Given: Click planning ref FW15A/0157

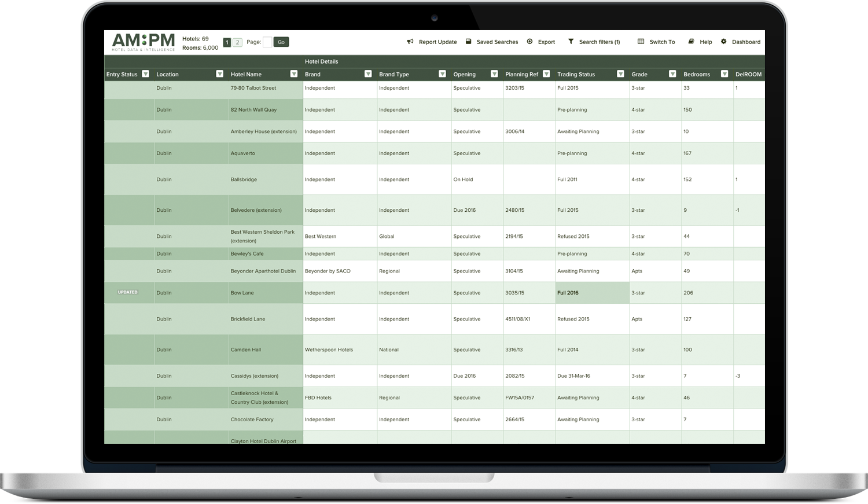Looking at the screenshot, I should point(520,398).
